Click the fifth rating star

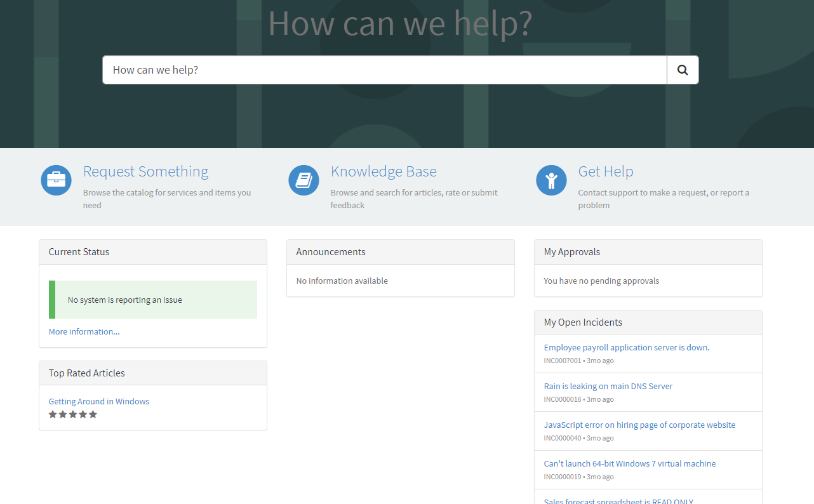pos(93,414)
